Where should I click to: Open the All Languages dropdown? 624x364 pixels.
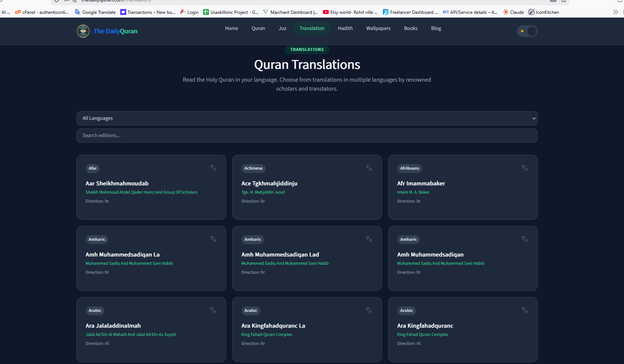pos(307,118)
